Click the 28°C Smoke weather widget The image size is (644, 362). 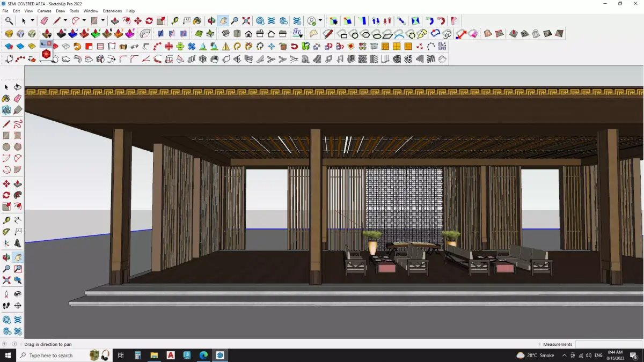[x=536, y=355]
